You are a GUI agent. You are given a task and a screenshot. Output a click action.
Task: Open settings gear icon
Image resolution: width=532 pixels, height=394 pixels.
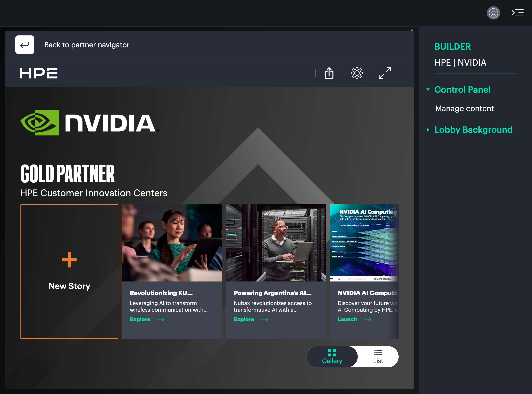(357, 73)
